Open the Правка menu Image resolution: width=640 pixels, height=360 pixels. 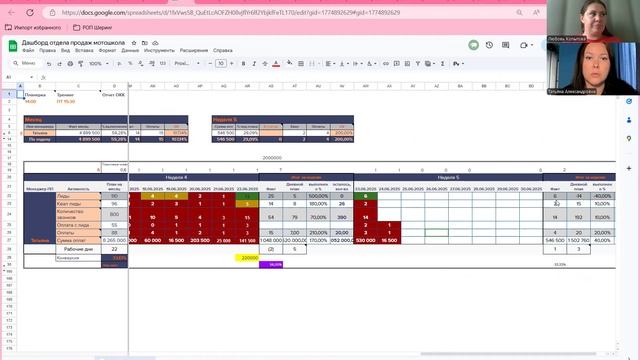pos(47,51)
